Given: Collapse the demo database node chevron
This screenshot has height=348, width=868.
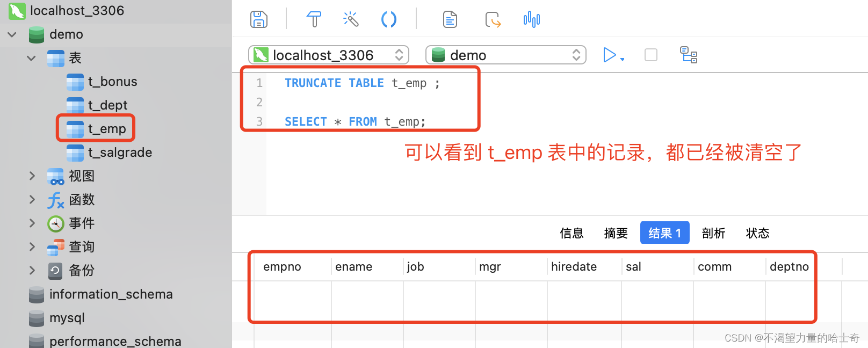Looking at the screenshot, I should 12,34.
